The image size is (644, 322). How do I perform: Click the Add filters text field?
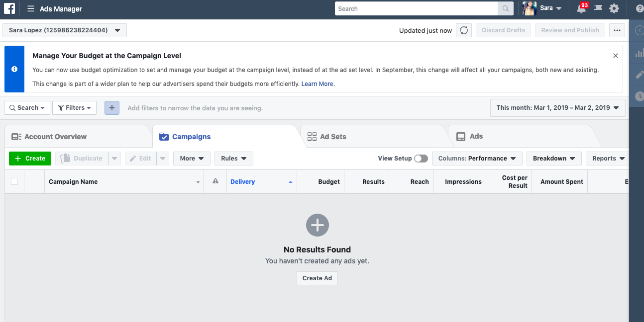[x=195, y=108]
